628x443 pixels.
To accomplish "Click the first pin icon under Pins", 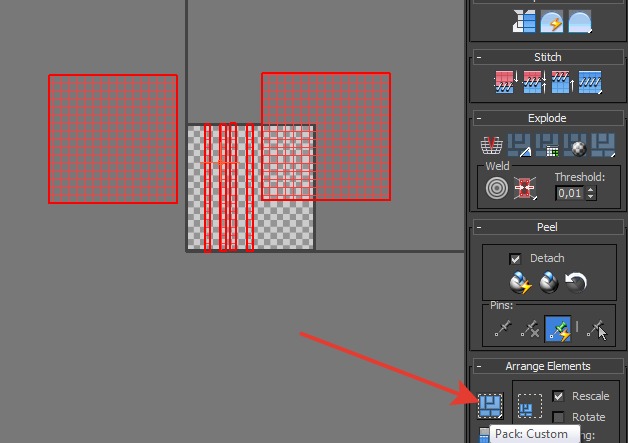I will pyautogui.click(x=503, y=326).
